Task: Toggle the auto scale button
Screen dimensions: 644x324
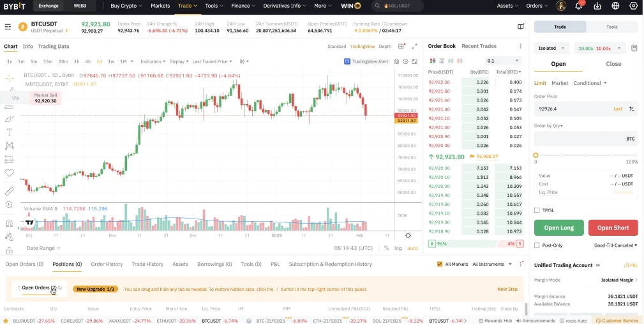Action: [412, 249]
